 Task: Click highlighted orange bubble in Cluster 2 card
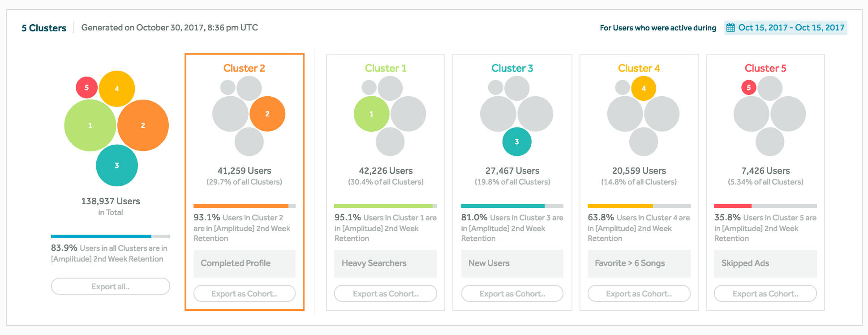point(267,114)
